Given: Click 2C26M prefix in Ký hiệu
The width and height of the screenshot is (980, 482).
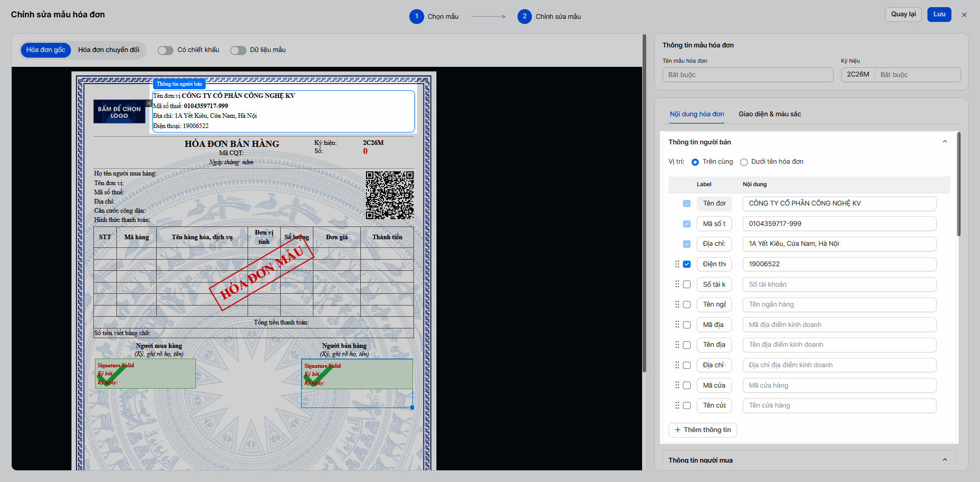Looking at the screenshot, I should click(858, 75).
